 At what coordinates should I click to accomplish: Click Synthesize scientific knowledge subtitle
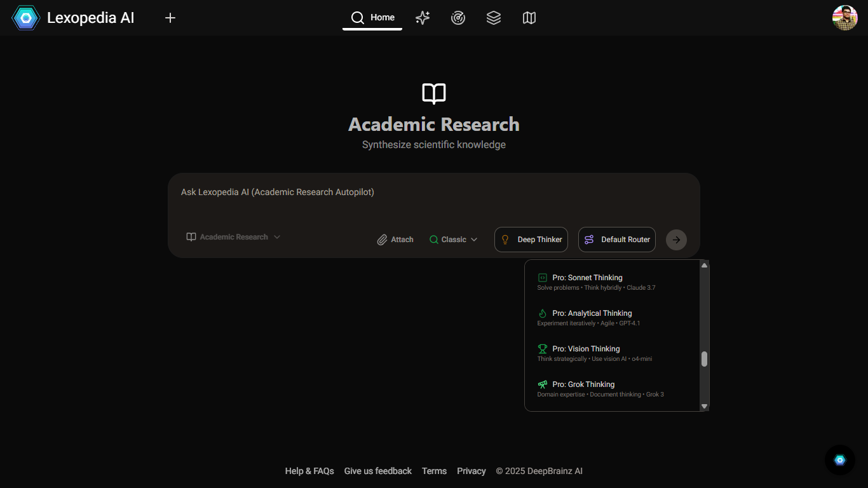(x=434, y=145)
